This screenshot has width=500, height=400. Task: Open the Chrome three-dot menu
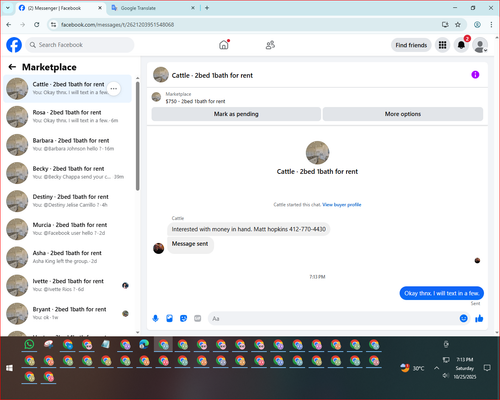point(491,24)
